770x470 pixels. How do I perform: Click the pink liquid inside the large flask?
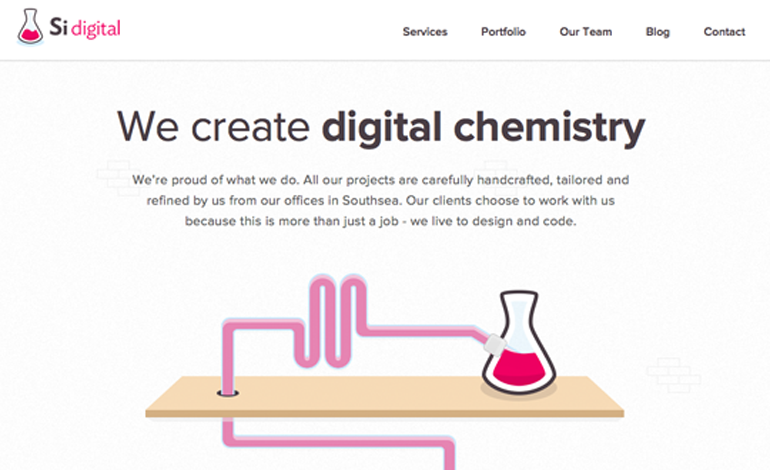[519, 368]
